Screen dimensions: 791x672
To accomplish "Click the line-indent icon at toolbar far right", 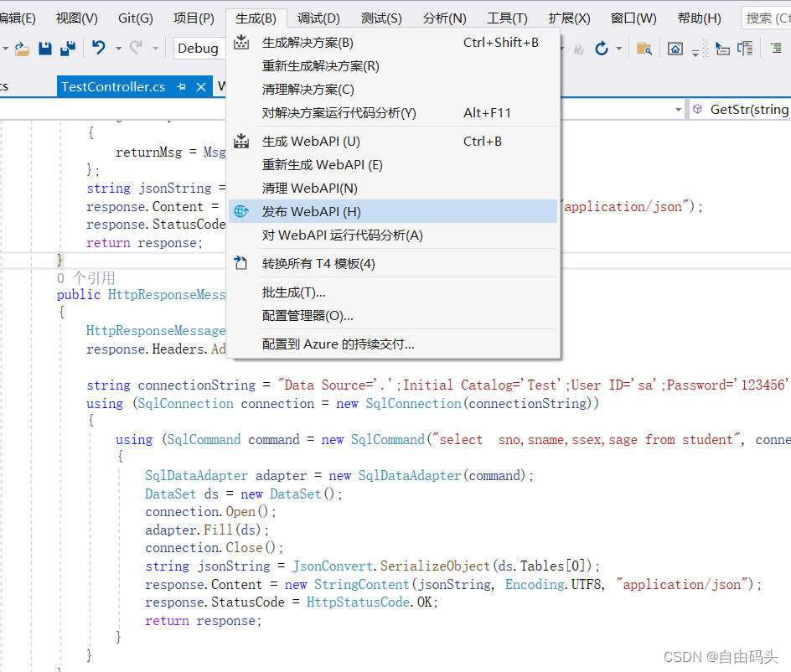I will [x=777, y=48].
